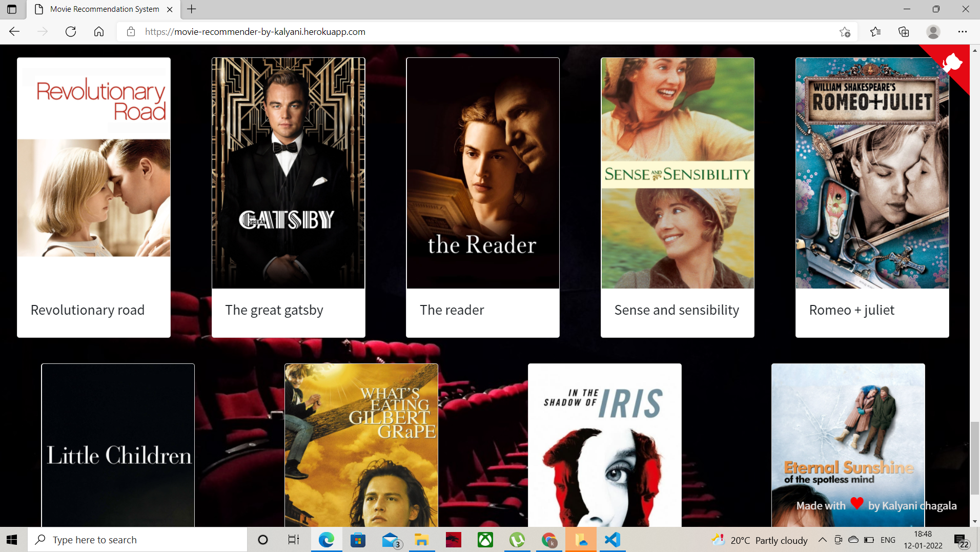The image size is (980, 552).
Task: Open the browser profile menu
Action: coord(934,32)
